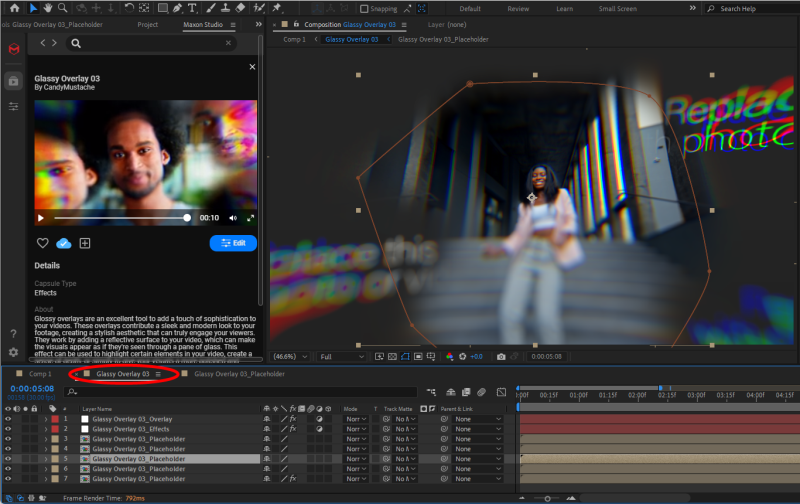
Task: Click the Home icon in toolbar
Action: (x=14, y=8)
